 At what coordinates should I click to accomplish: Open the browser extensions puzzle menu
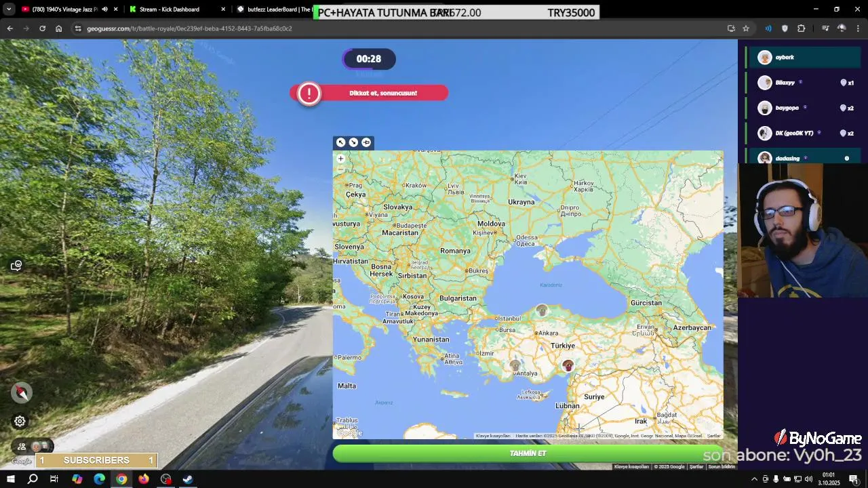point(802,28)
